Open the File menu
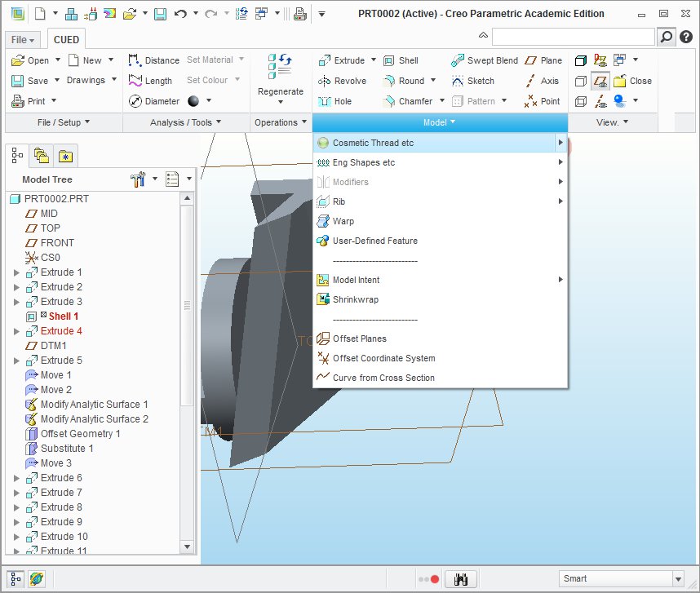This screenshot has height=593, width=700. 22,40
